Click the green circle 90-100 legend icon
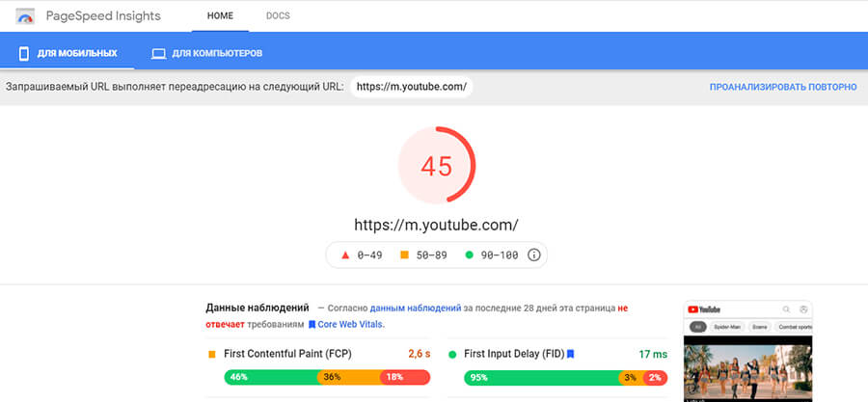Image resolution: width=868 pixels, height=402 pixels. (469, 255)
